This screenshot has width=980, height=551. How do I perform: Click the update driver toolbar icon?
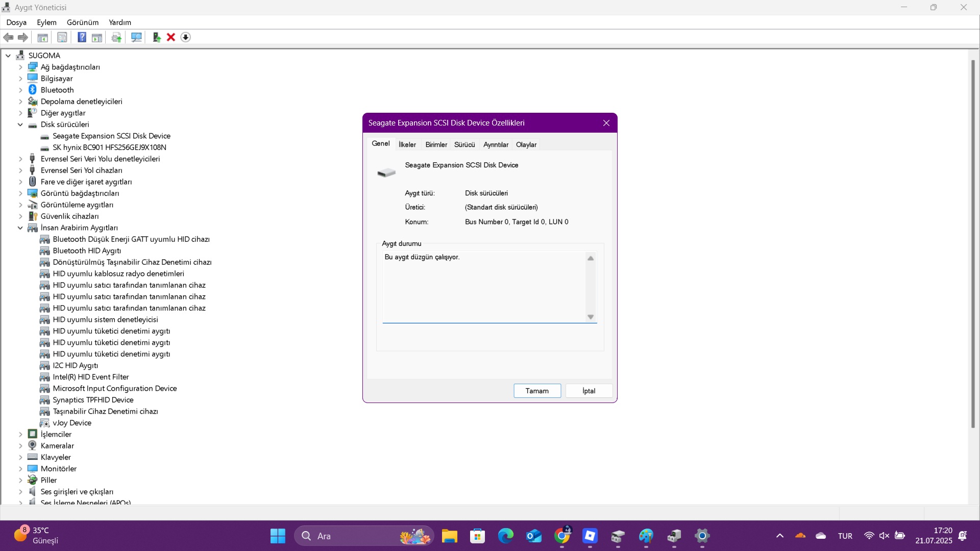tap(157, 37)
